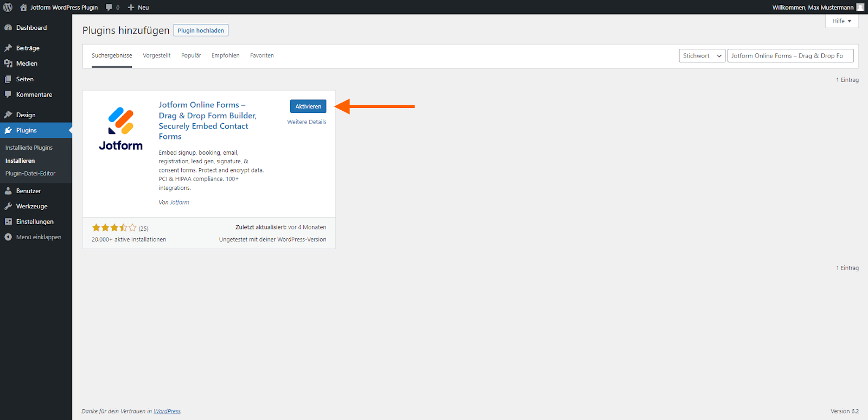Open the Einstellungen menu item
This screenshot has width=868, height=420.
click(36, 222)
